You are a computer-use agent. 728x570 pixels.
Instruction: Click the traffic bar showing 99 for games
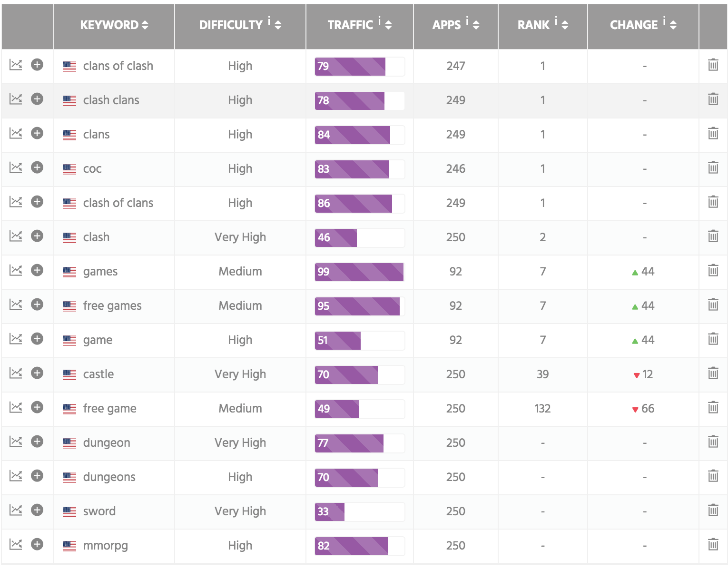(360, 272)
